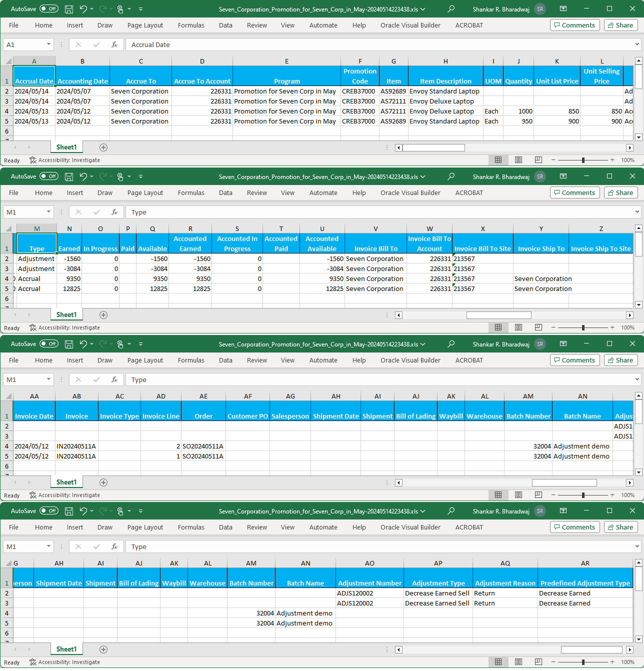Screen dimensions: 644x671
Task: Click Ribbon Display Options icon in columns A–L window
Action: (563, 9)
